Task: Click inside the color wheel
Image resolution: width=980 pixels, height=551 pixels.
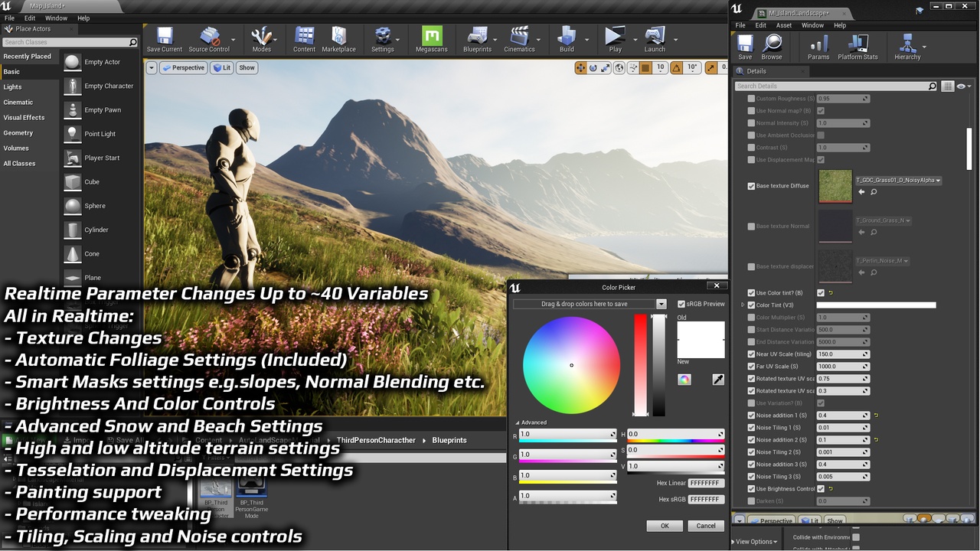Action: tap(571, 365)
